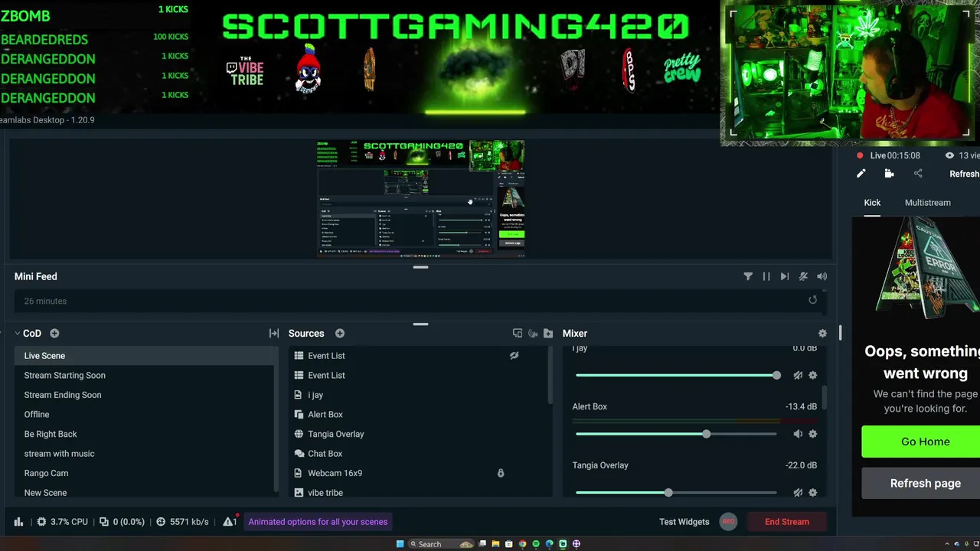
Task: Add a new source with plus icon
Action: coord(340,334)
